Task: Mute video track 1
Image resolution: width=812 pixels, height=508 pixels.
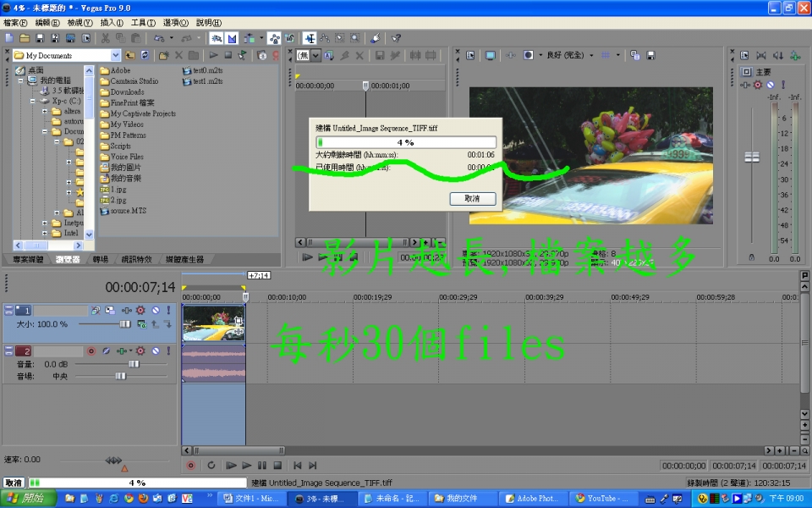Action: pyautogui.click(x=155, y=311)
